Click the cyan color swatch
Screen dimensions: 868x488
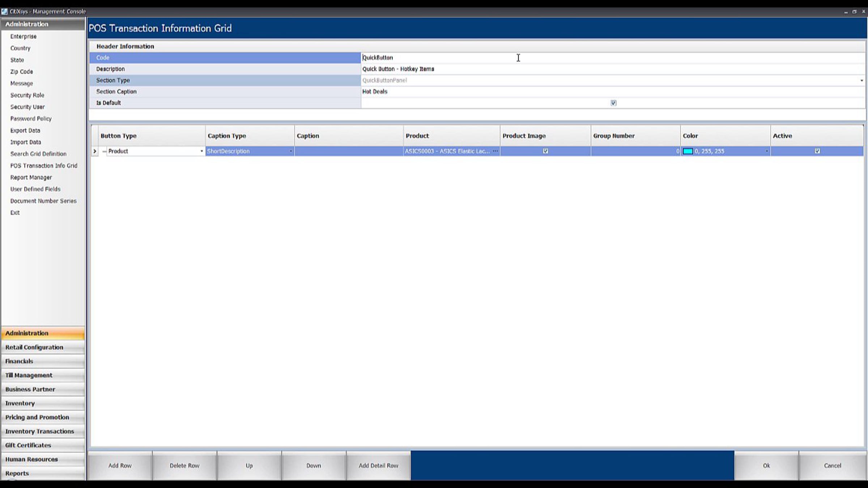[x=688, y=151]
